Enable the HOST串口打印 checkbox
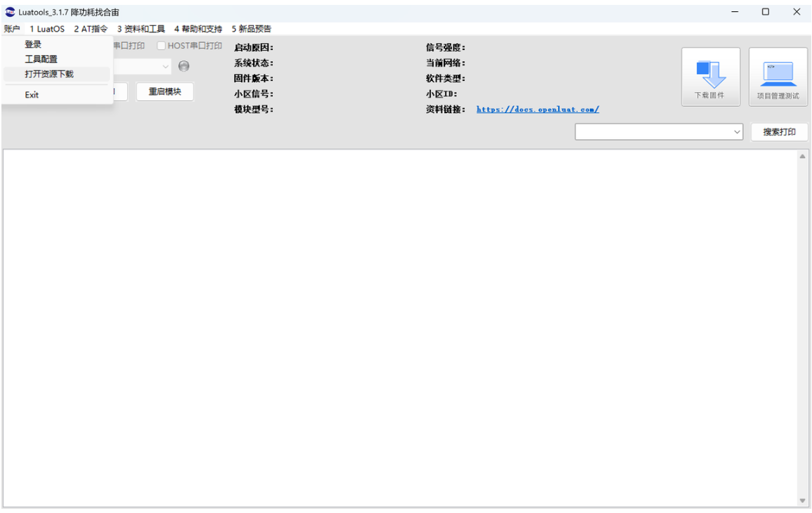Image resolution: width=812 pixels, height=513 pixels. point(161,45)
